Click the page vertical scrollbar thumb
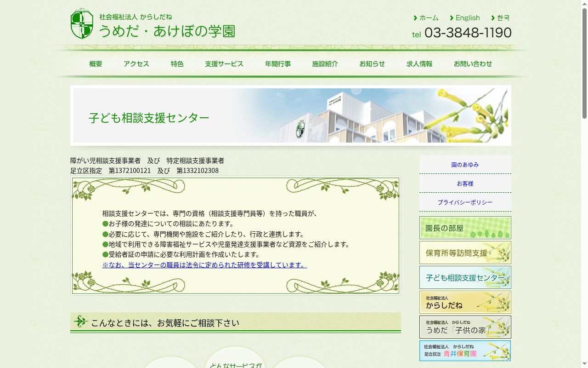Image resolution: width=588 pixels, height=368 pixels. pyautogui.click(x=584, y=63)
